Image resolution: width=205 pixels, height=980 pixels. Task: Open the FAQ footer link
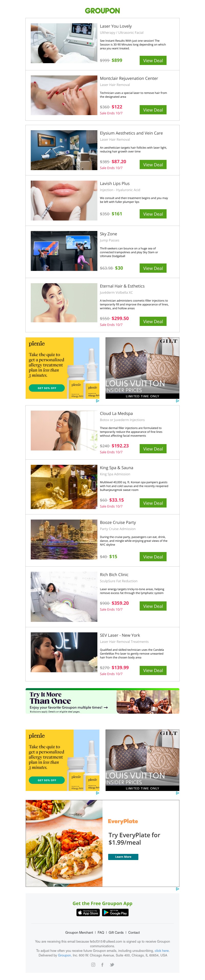101,932
